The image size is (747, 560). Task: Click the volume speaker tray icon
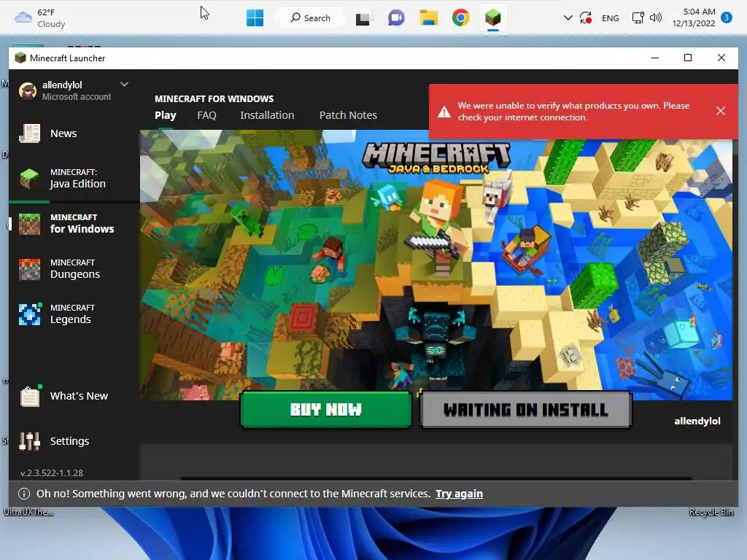point(656,18)
